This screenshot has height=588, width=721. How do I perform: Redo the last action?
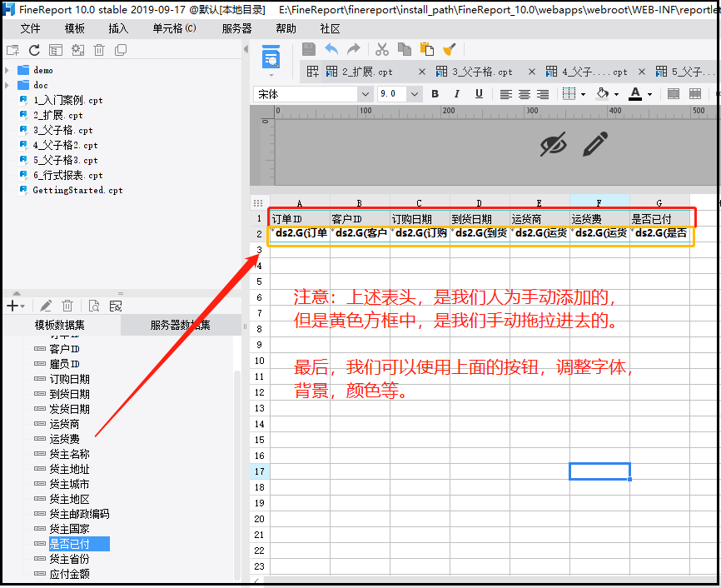[x=354, y=49]
